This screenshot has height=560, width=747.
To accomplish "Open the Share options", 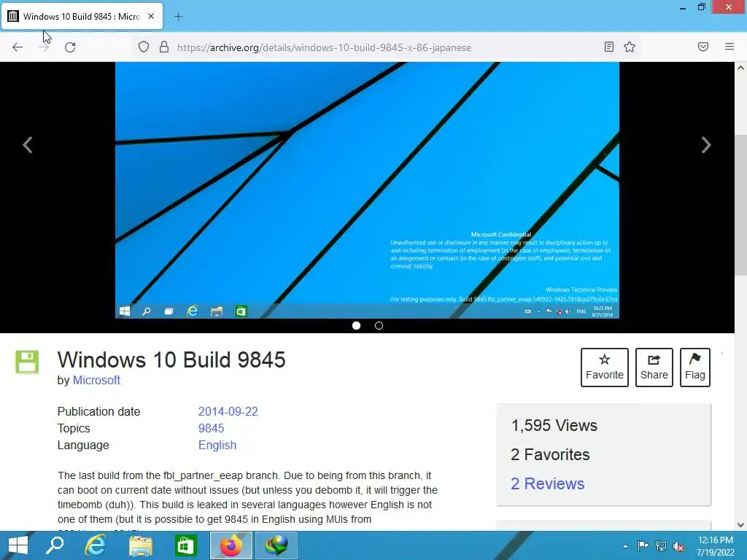I will click(x=654, y=367).
